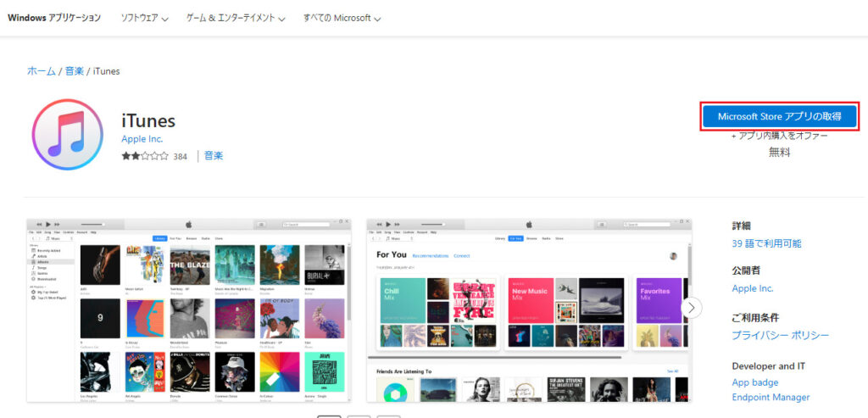Click the iTunes title heading

148,120
